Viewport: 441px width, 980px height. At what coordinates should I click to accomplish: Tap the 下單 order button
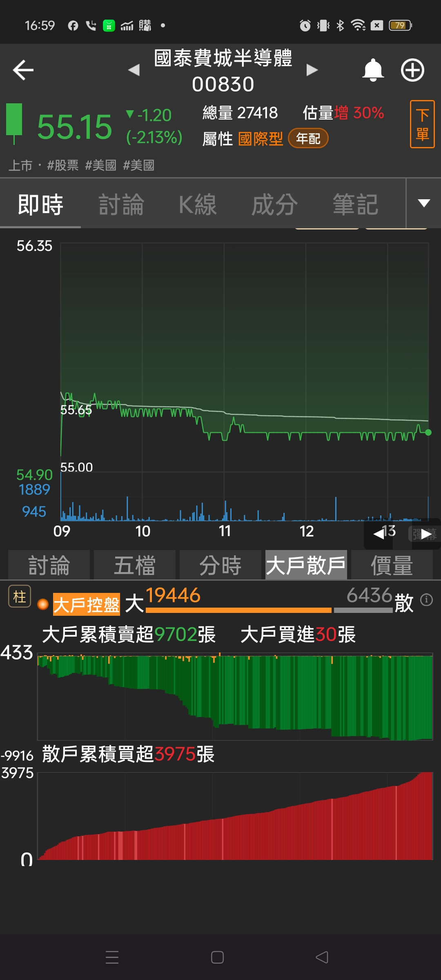pyautogui.click(x=422, y=124)
